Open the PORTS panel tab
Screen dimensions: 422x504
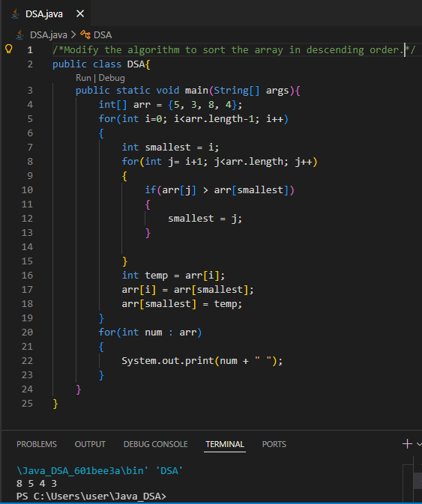pyautogui.click(x=274, y=444)
